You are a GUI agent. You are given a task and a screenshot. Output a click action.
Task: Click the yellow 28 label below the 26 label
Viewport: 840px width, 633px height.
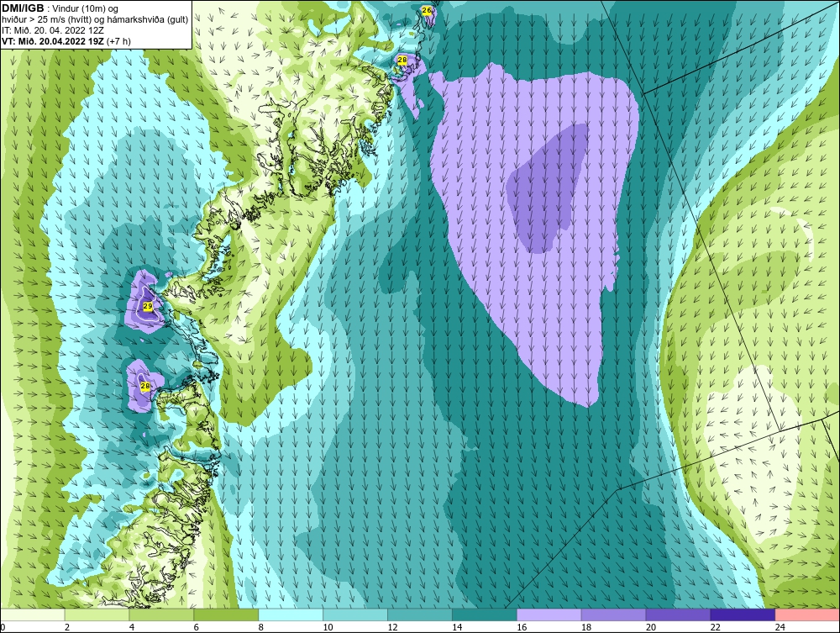(402, 61)
